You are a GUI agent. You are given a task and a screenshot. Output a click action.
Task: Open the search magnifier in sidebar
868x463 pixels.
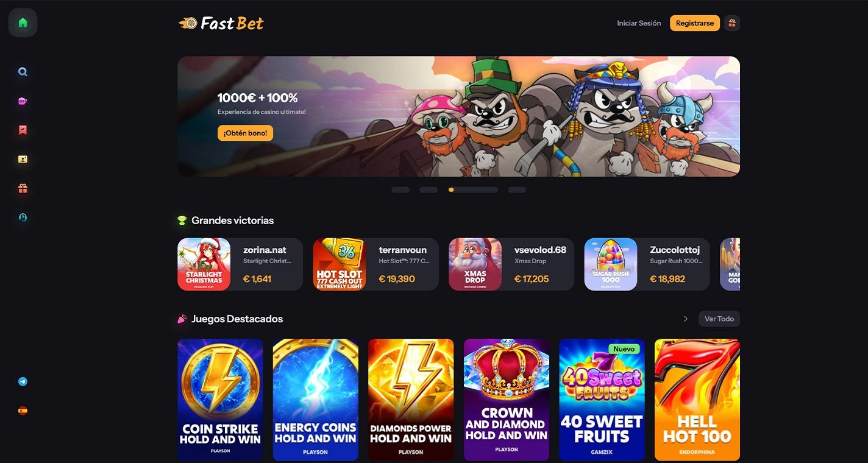23,72
